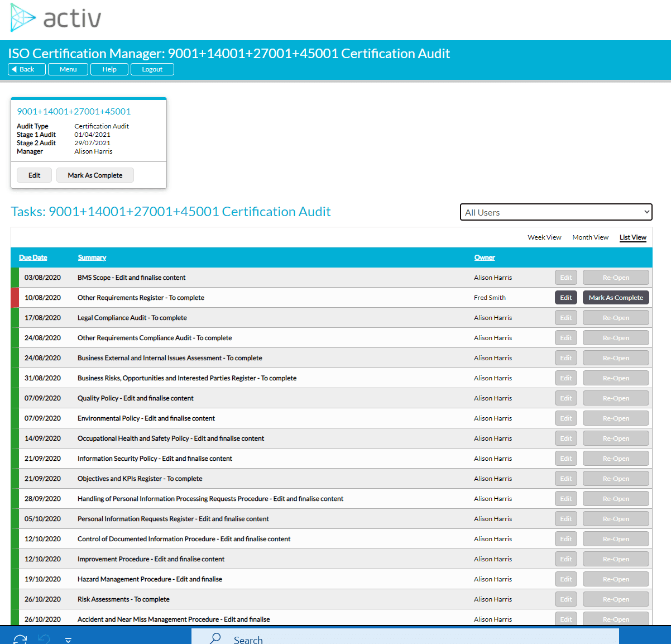Click the Activ logo
671x644 pixels.
pos(55,18)
